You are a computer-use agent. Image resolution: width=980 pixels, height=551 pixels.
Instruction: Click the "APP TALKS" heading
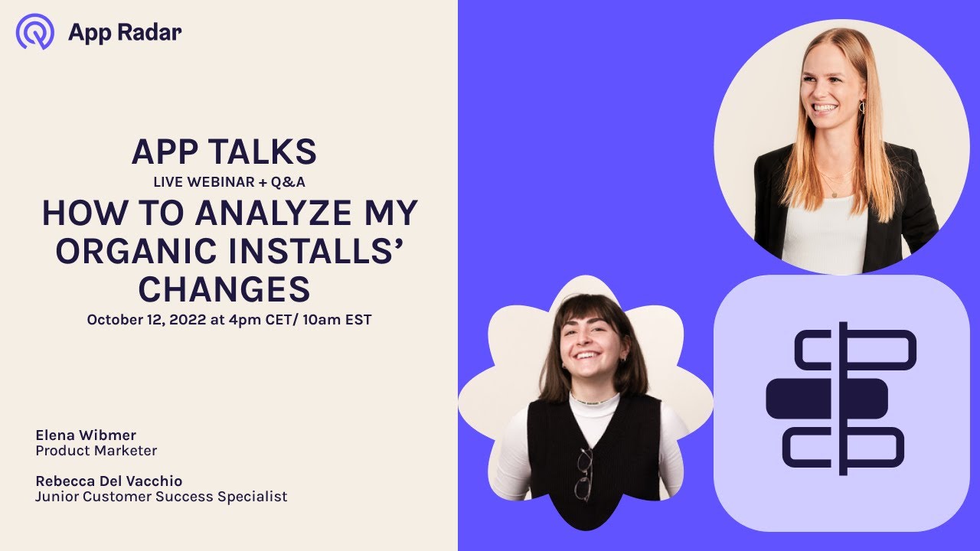224,153
